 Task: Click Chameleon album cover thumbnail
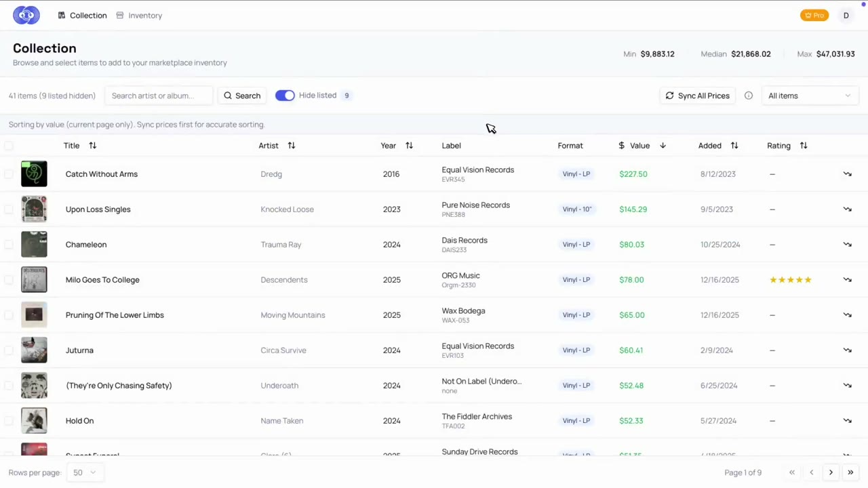[34, 245]
